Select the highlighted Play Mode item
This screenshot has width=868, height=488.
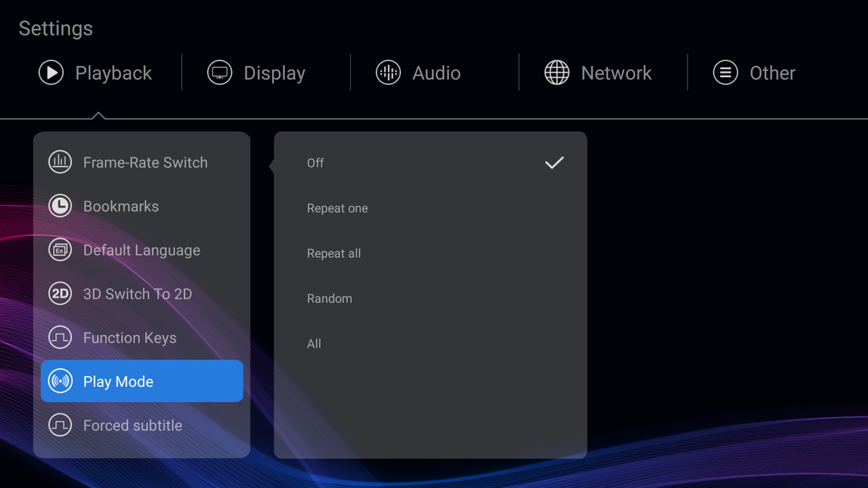pyautogui.click(x=142, y=381)
